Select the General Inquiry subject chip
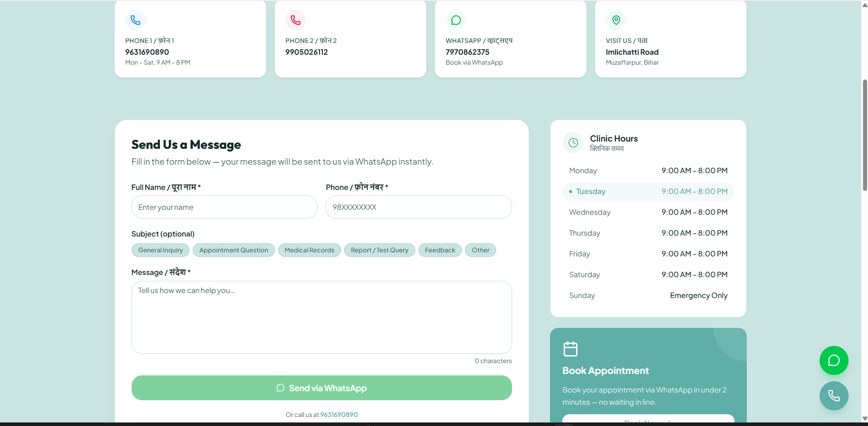 coord(161,250)
